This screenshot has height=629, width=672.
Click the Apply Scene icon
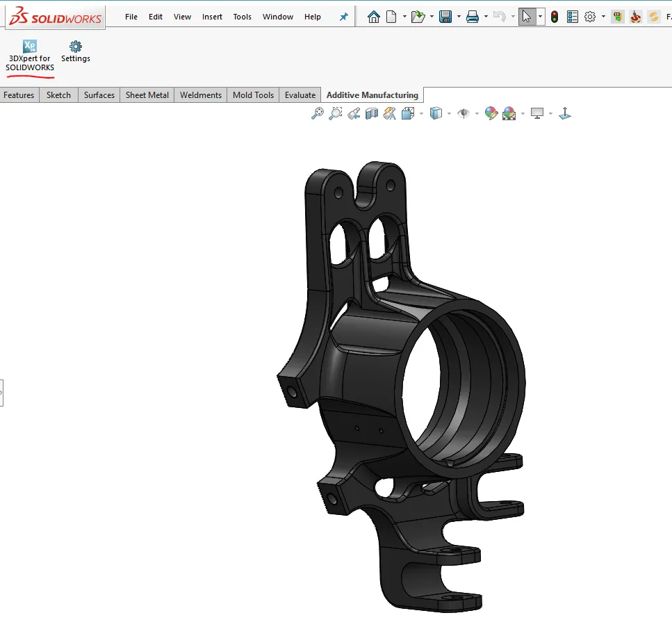coord(508,113)
